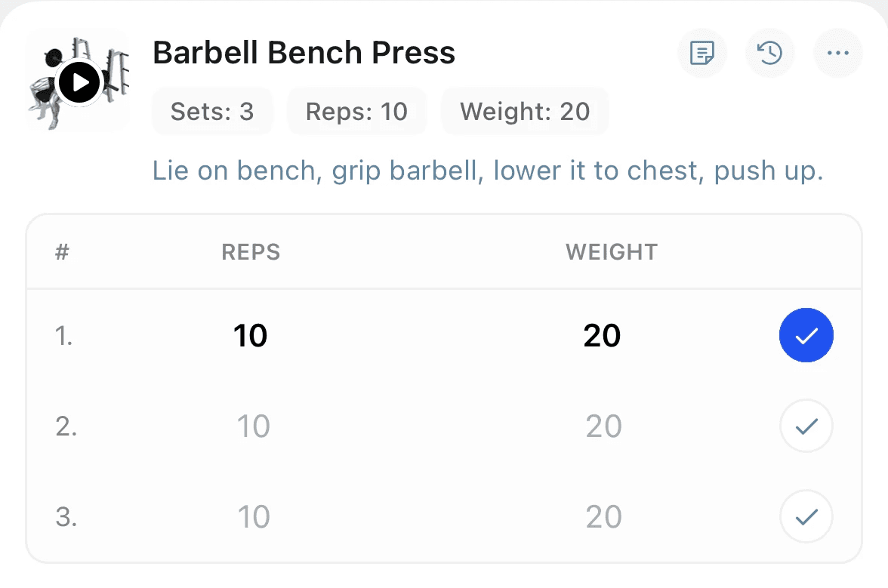Click the Weight: 20 chip
888x588 pixels.
point(525,112)
